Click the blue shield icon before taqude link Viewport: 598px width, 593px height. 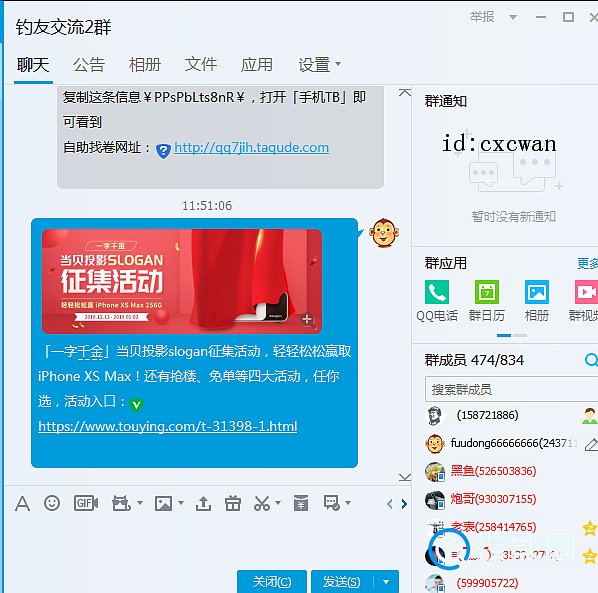click(x=163, y=151)
